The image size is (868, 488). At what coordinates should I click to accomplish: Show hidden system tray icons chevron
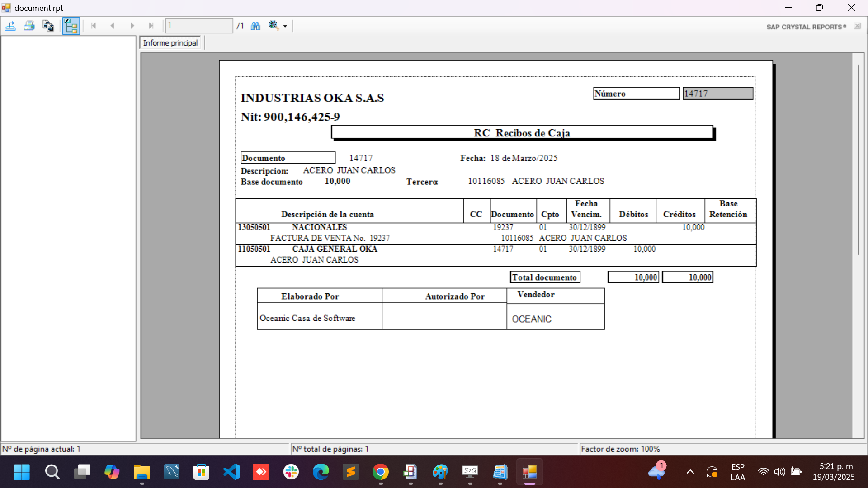690,472
